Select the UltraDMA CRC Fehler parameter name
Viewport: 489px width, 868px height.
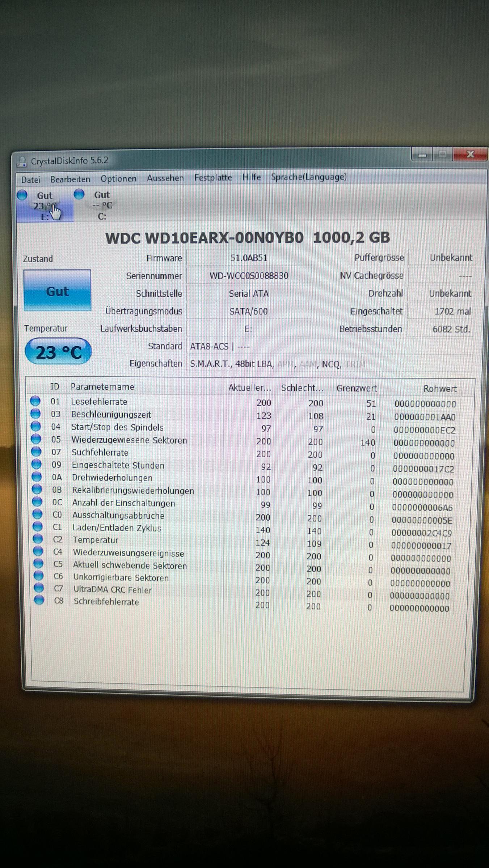tap(113, 590)
